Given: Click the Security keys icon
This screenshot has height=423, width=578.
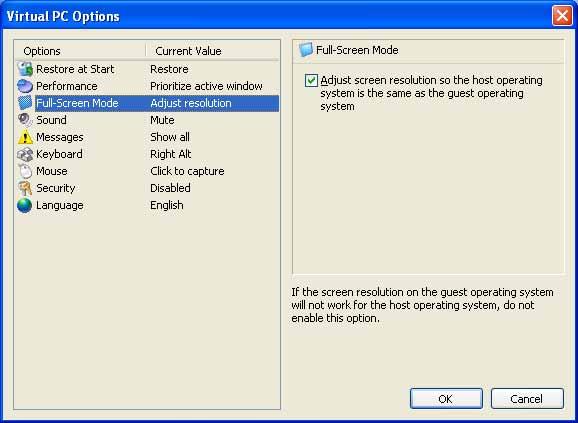Looking at the screenshot, I should 25,188.
